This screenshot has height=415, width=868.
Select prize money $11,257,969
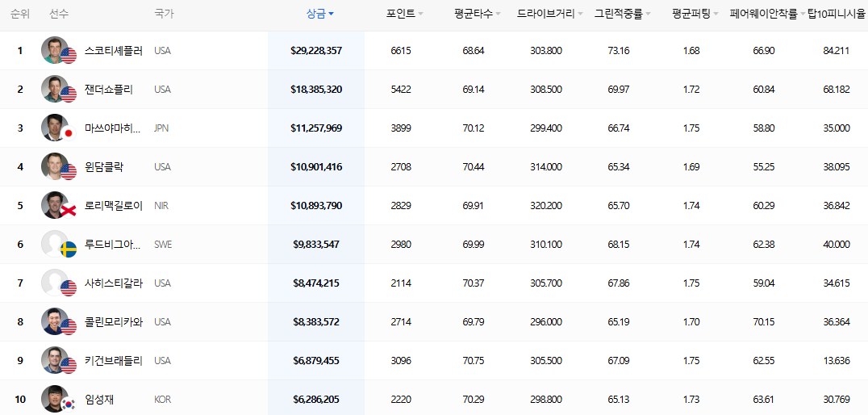coord(316,128)
